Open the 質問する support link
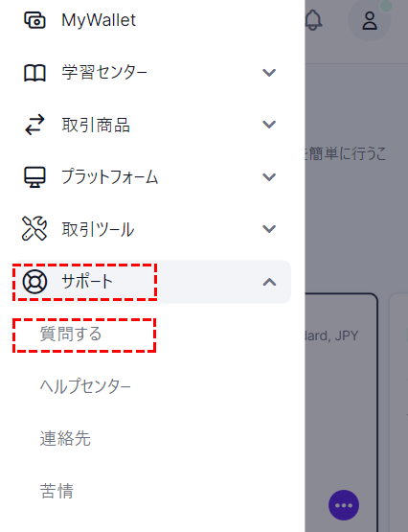The width and height of the screenshot is (408, 532). coord(71,334)
